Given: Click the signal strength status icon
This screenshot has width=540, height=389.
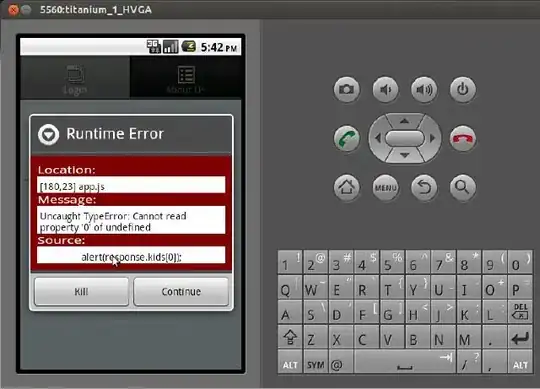Looking at the screenshot, I should click(171, 47).
